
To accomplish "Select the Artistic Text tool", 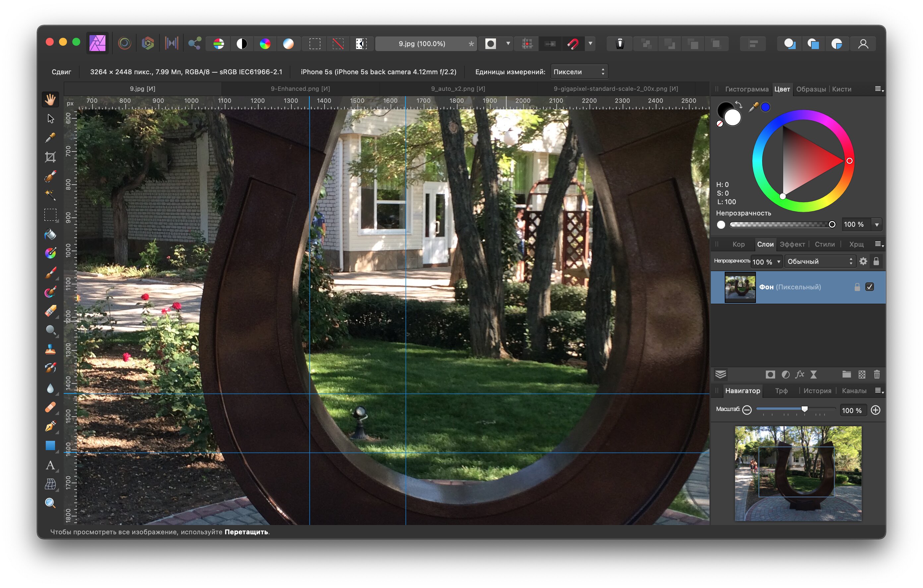I will (50, 465).
